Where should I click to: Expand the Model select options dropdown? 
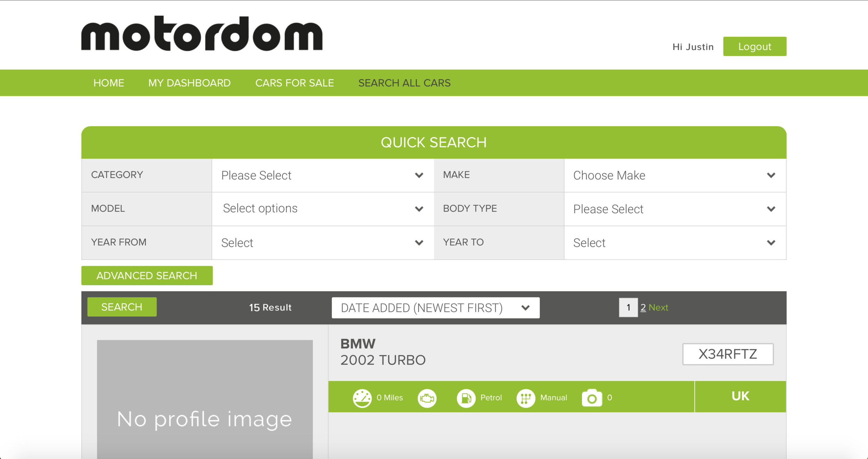[323, 209]
